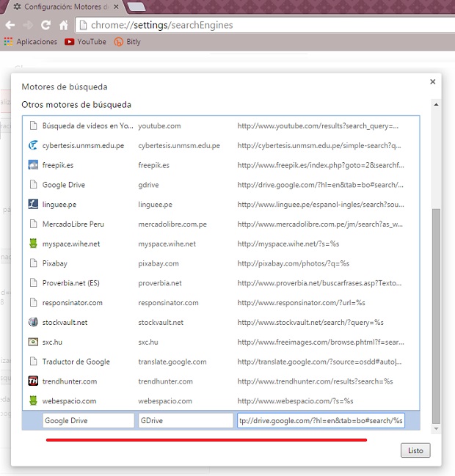Reload the page with the refresh icon
This screenshot has height=476, width=455.
(x=45, y=25)
